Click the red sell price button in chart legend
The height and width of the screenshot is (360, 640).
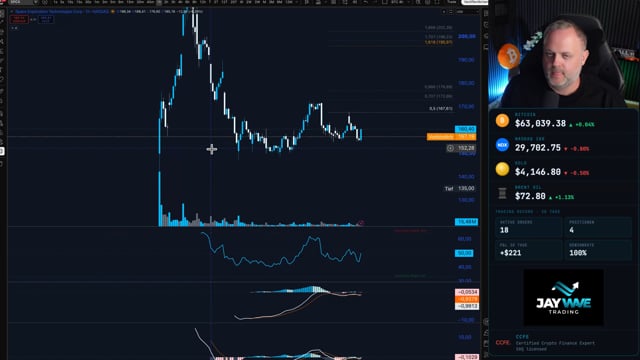[19, 19]
